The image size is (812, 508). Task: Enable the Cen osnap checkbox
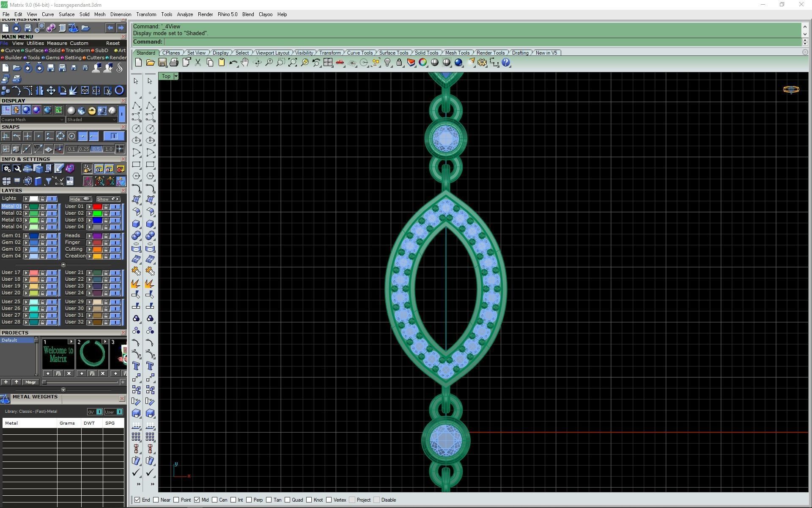(215, 500)
